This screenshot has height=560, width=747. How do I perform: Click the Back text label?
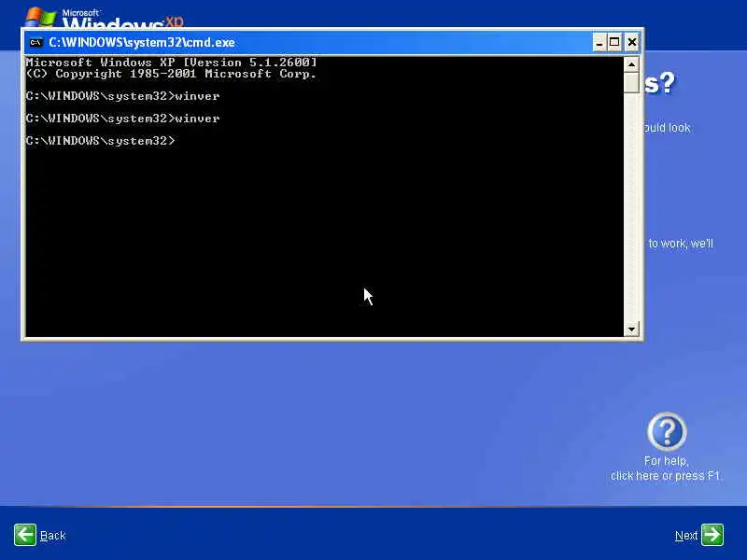pyautogui.click(x=53, y=536)
